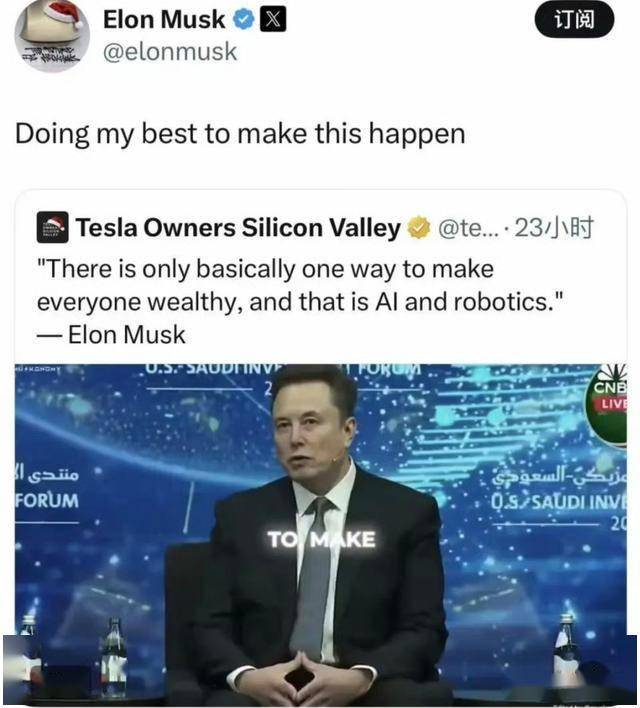Click the '— Elon Musk' attribution line
640x708 pixels.
pos(111,335)
